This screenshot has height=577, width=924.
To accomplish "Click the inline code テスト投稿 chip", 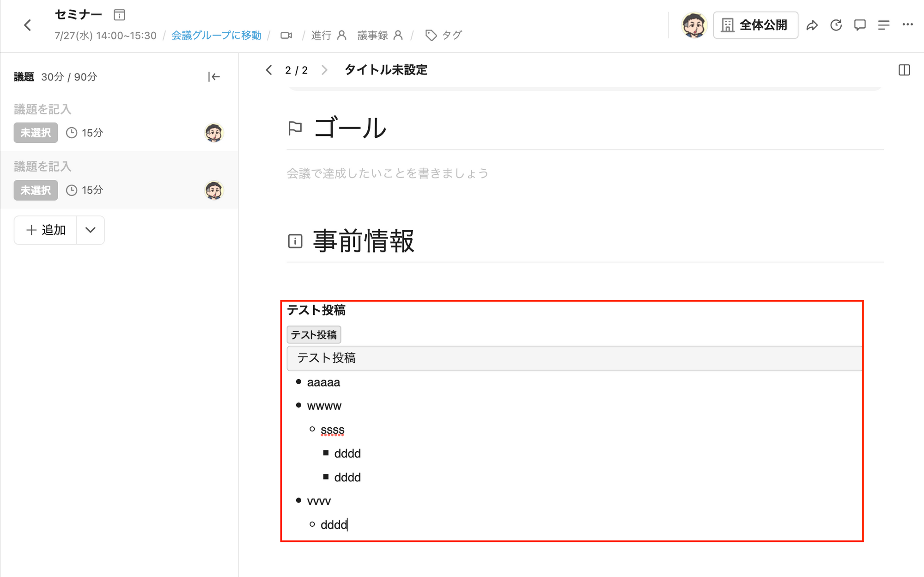I will pyautogui.click(x=314, y=335).
